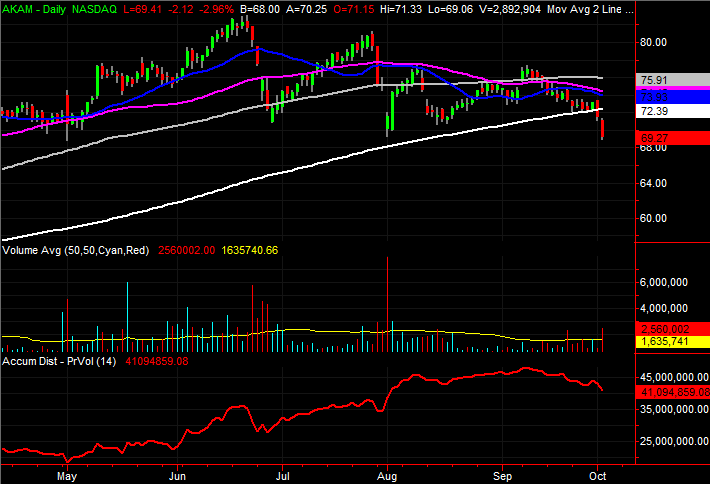Click the Aug date axis label

click(x=387, y=476)
